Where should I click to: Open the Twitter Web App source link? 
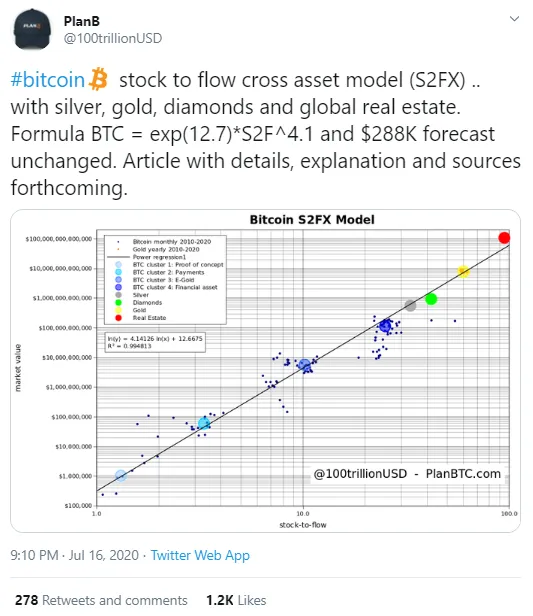200,555
